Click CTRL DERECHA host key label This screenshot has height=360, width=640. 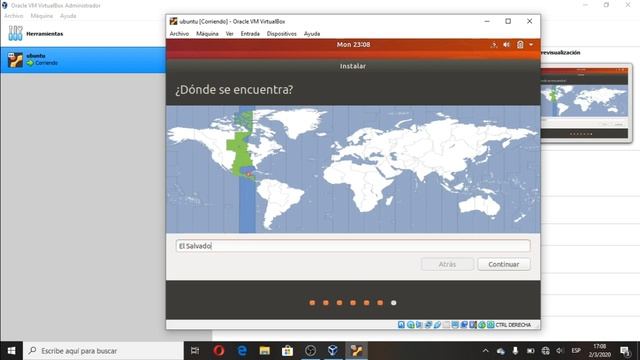click(513, 324)
